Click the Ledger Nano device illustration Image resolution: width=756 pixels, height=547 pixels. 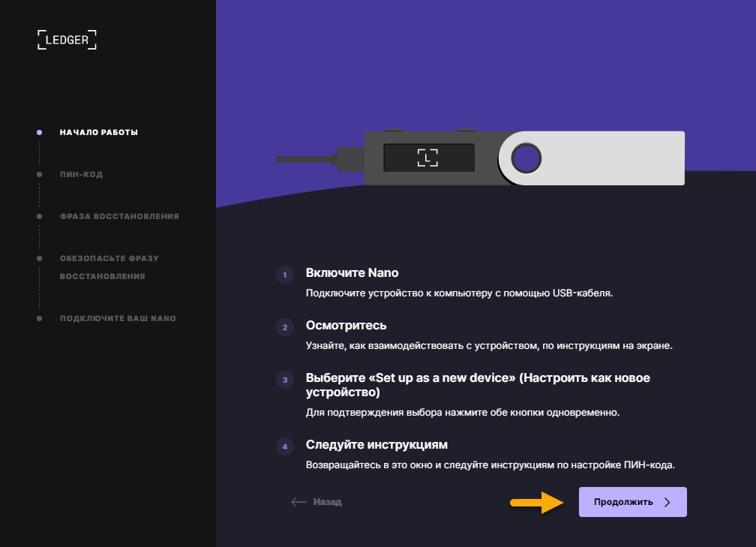[480, 158]
